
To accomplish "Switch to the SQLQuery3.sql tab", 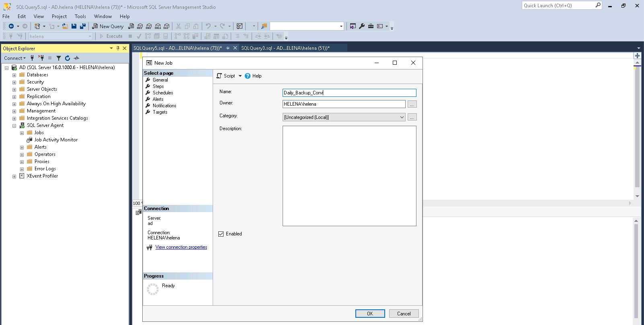I will 285,48.
